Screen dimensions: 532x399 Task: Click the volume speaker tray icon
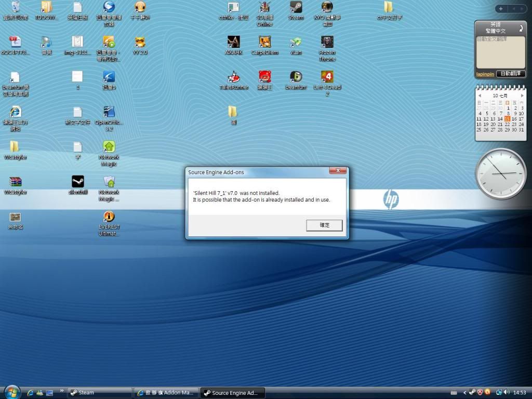coord(506,392)
